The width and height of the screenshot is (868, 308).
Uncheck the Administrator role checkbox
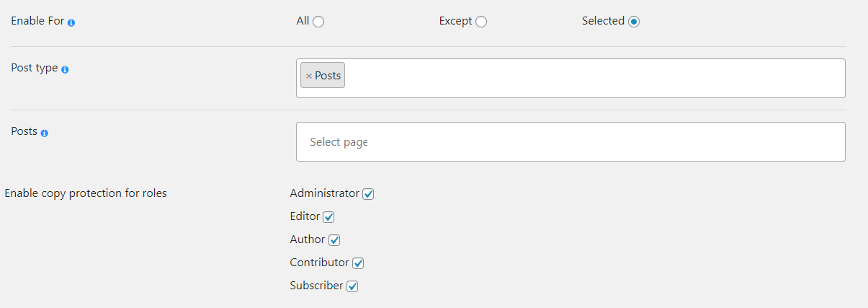point(368,194)
